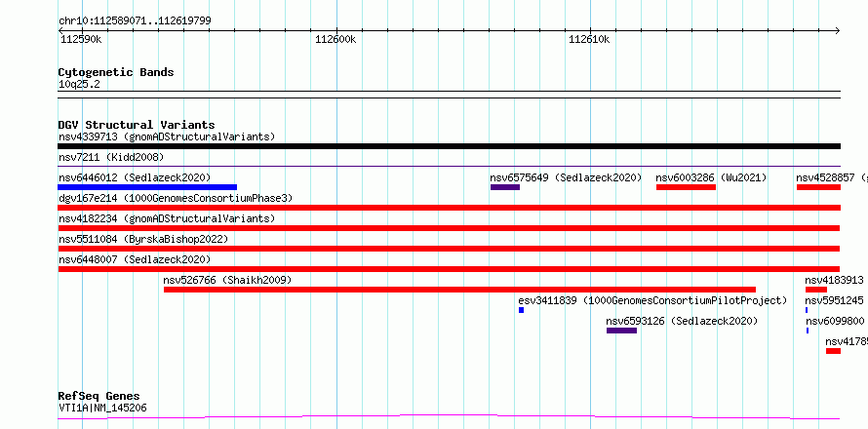Open the nsv6099800 label
The image size is (868, 429).
pyautogui.click(x=835, y=321)
